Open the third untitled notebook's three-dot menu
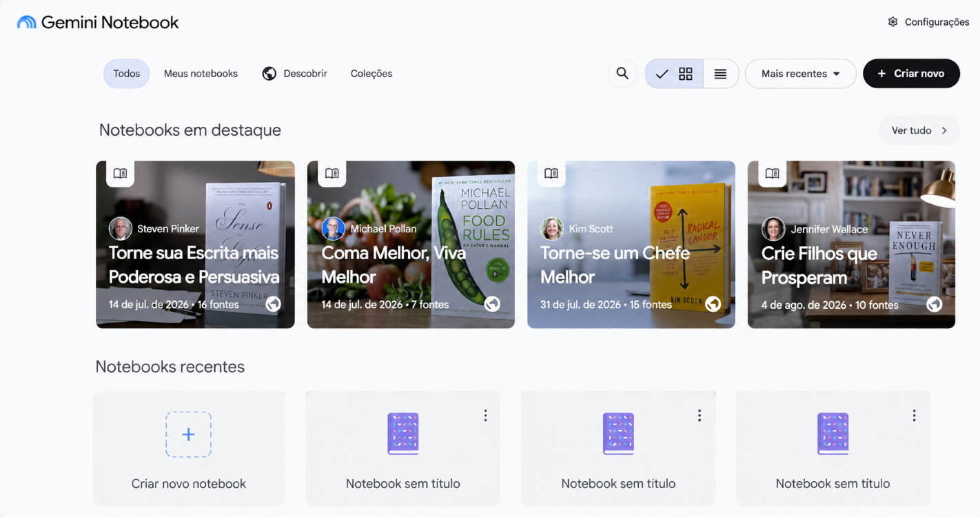The width and height of the screenshot is (980, 517). click(x=914, y=416)
